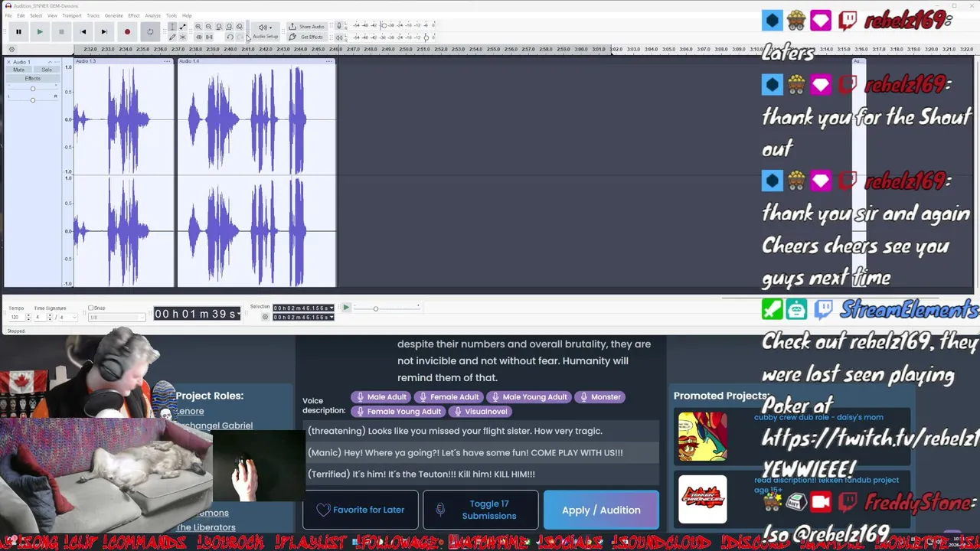Open the Audio 1 track options menu

[x=58, y=61]
